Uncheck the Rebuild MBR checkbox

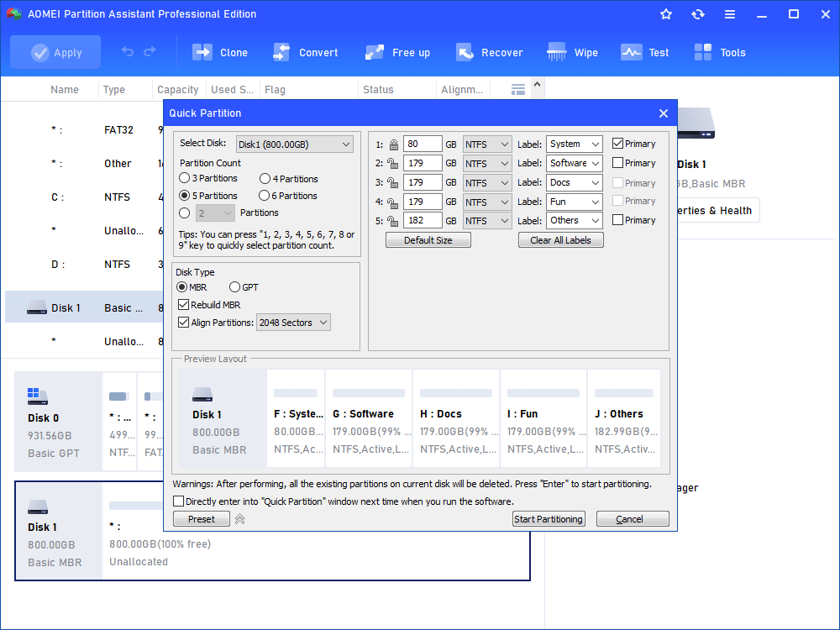[x=184, y=305]
